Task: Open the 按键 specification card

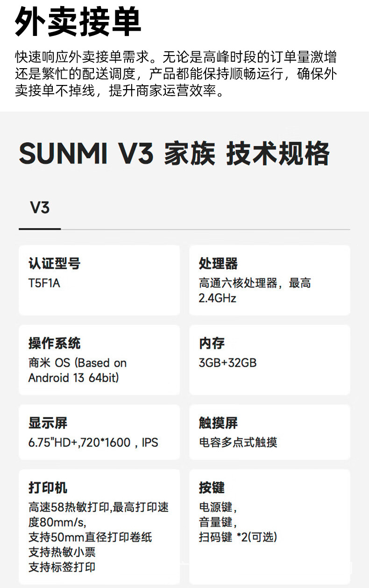Action: coord(270,527)
